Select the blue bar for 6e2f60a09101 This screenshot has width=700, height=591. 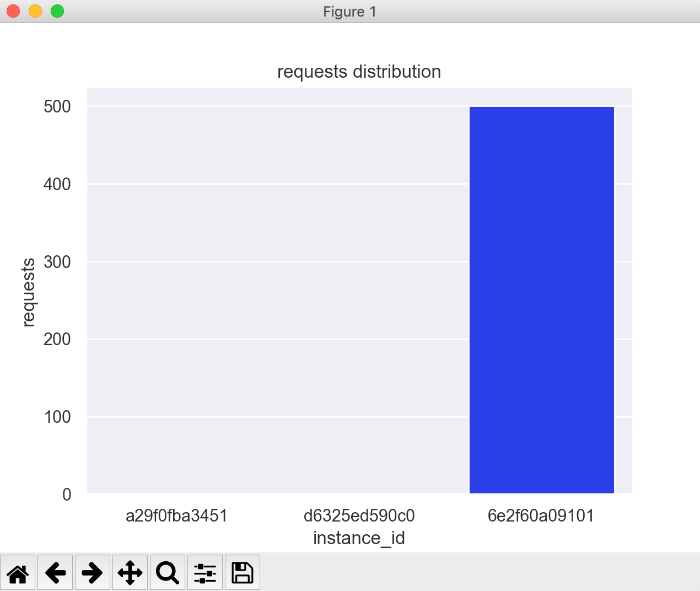[x=541, y=300]
